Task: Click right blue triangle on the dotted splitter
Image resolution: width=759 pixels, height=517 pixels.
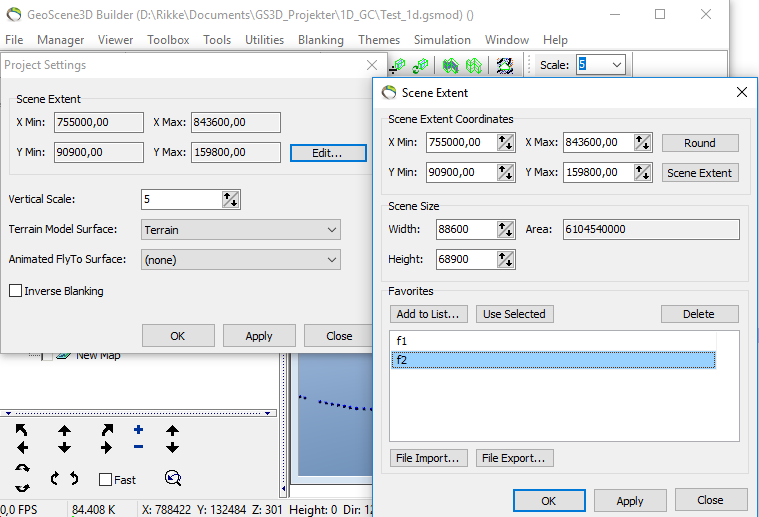Action: pyautogui.click(x=267, y=413)
